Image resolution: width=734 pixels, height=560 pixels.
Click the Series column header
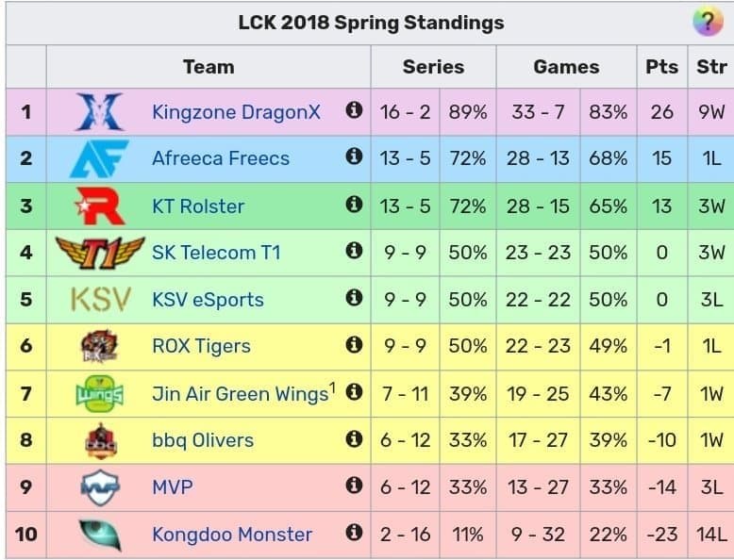coord(433,67)
